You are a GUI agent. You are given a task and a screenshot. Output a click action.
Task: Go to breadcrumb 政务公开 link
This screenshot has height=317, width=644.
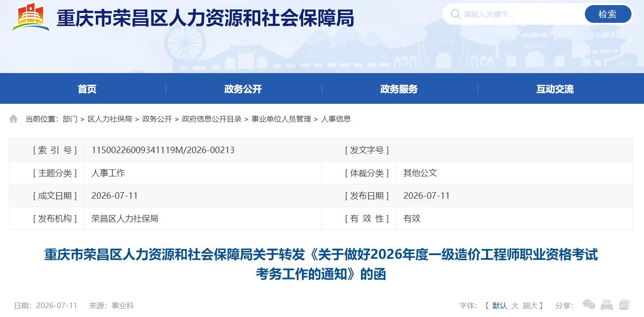[157, 119]
